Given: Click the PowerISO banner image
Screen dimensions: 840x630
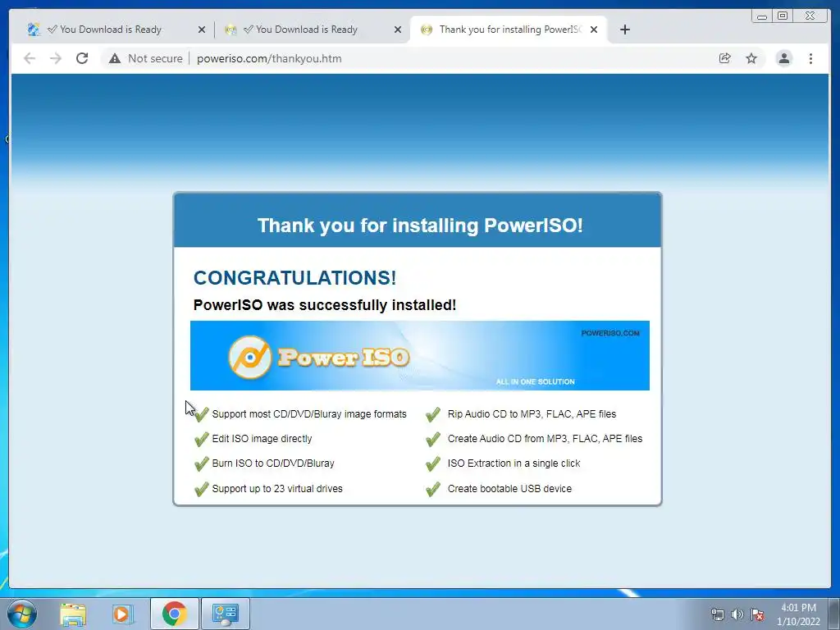Looking at the screenshot, I should pos(419,356).
